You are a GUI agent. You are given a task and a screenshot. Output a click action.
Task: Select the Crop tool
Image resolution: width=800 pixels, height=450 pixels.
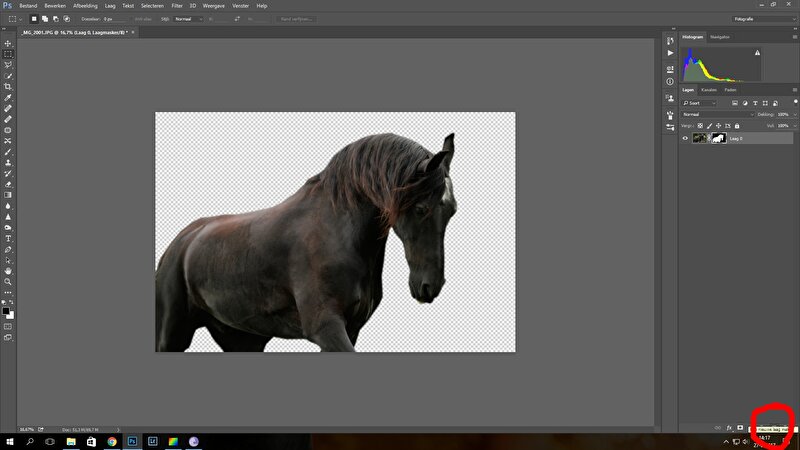point(8,87)
